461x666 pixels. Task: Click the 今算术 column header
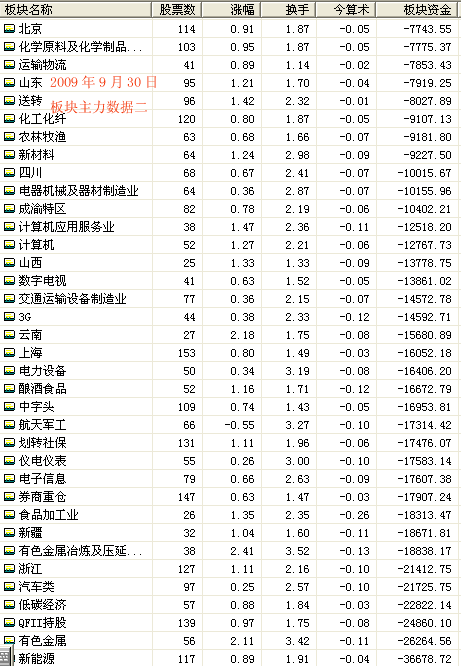click(346, 9)
